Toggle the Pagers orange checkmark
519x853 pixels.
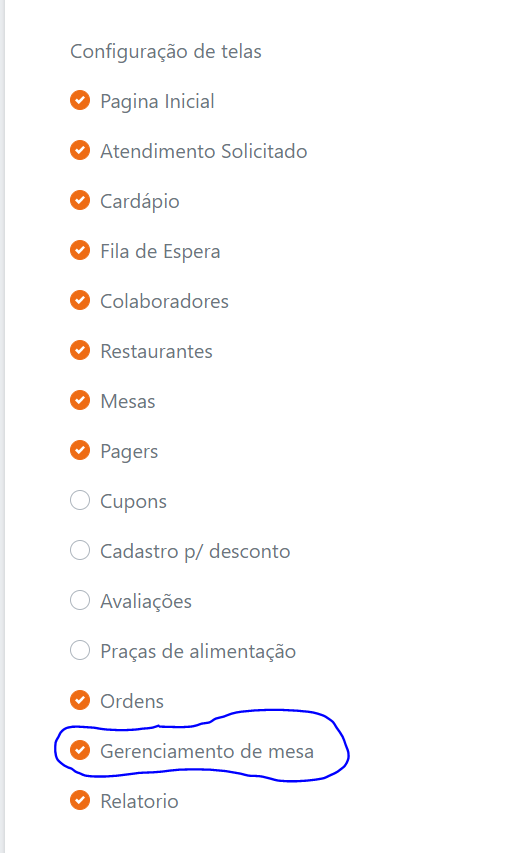(80, 450)
